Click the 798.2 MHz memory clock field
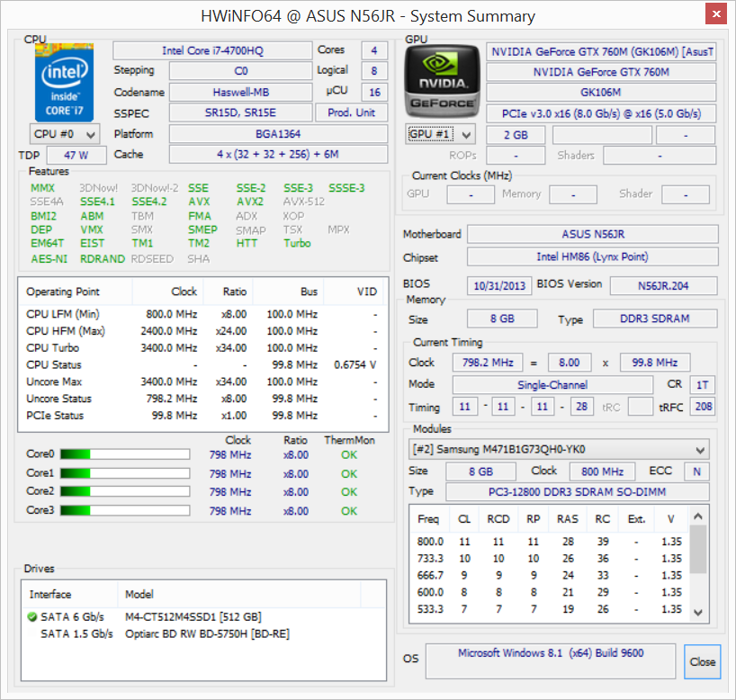 click(488, 363)
